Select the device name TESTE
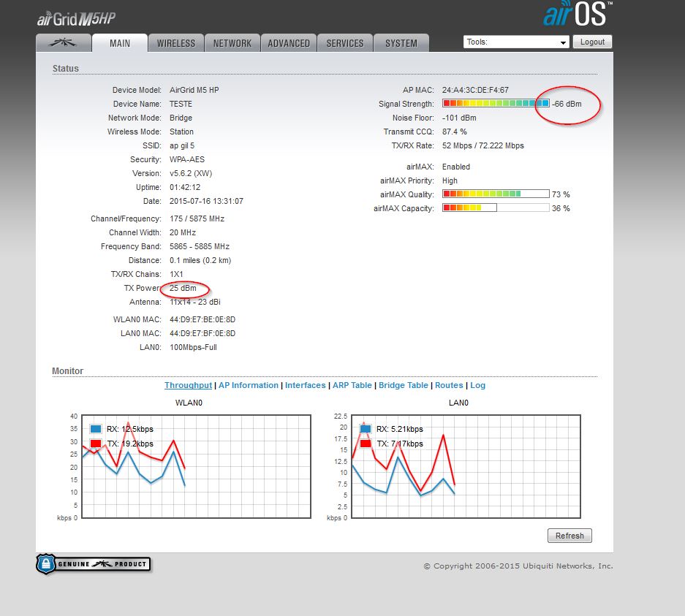Screen dimensions: 685x616 [181, 104]
